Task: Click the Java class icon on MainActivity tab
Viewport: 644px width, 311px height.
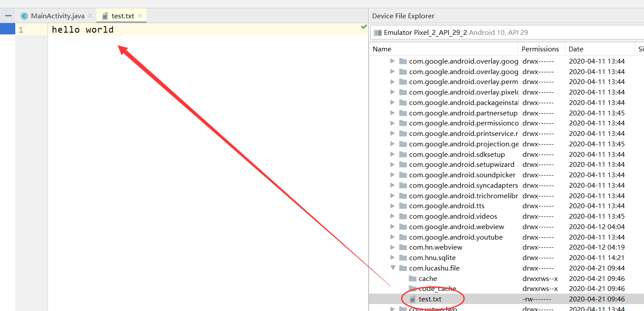Action: click(24, 16)
